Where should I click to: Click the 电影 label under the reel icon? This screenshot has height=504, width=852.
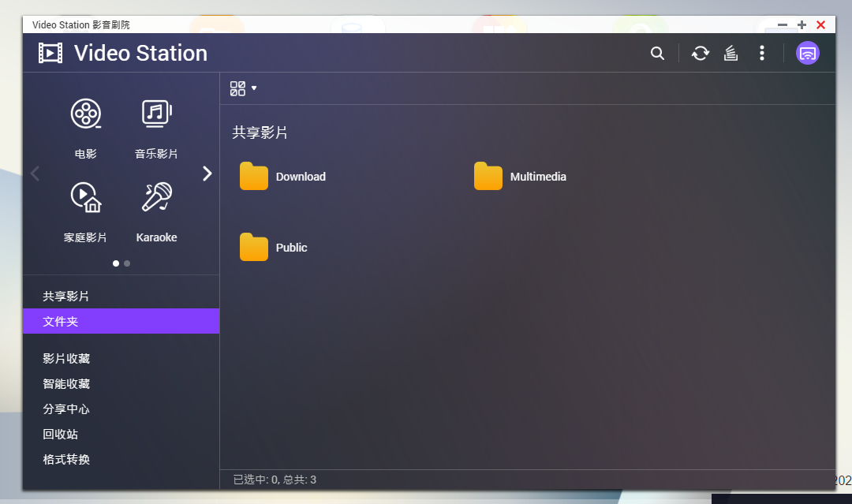86,154
